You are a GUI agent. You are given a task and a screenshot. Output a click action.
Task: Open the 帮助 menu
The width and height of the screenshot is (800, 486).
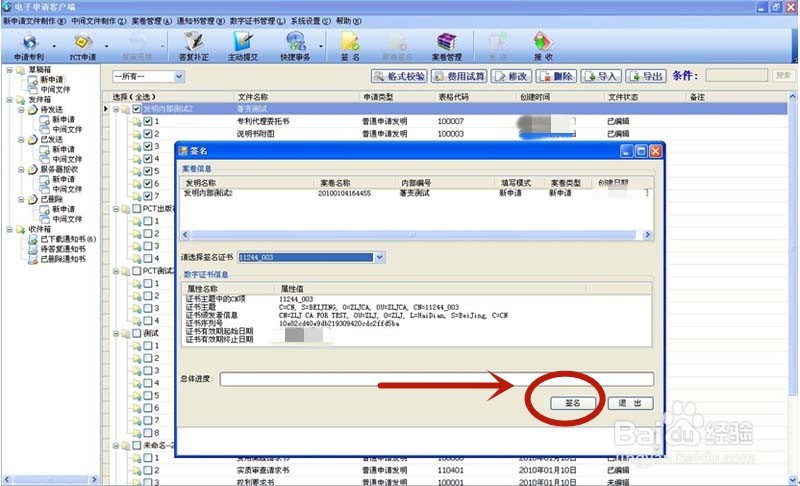click(348, 21)
